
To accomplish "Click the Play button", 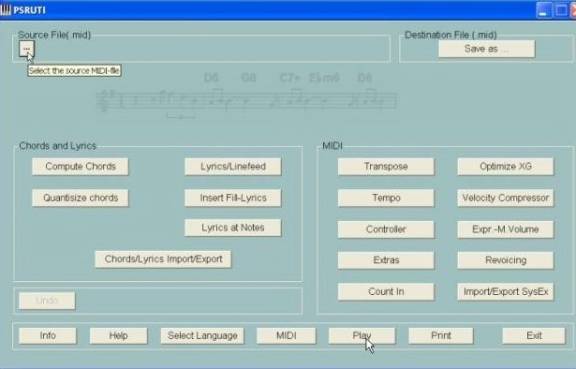I will pyautogui.click(x=362, y=336).
